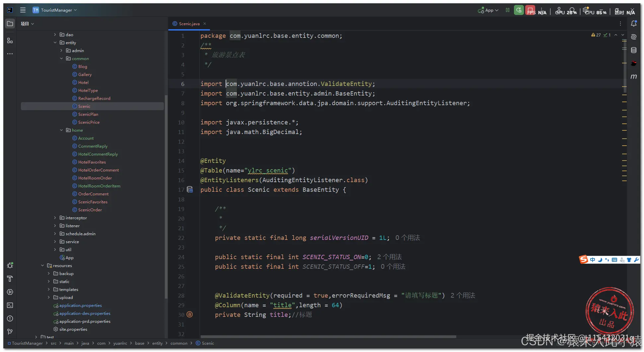The width and height of the screenshot is (644, 352).
Task: Open the Services tool window
Action: [10, 292]
